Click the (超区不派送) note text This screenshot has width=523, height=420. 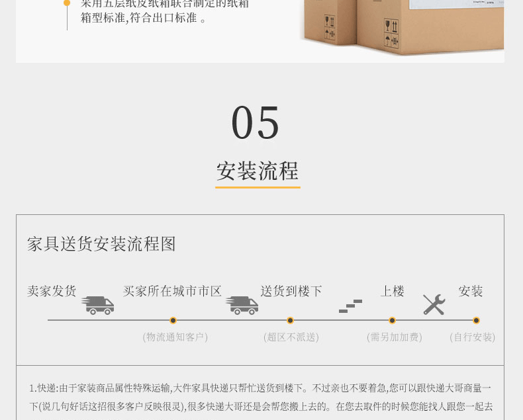click(x=291, y=337)
